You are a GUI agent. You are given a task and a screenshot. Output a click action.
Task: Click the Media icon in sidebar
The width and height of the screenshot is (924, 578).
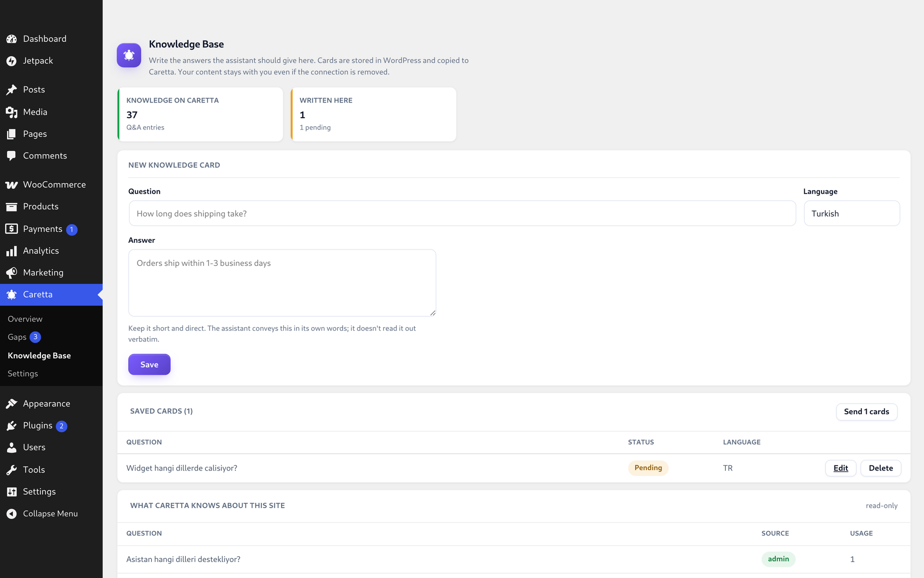point(12,112)
